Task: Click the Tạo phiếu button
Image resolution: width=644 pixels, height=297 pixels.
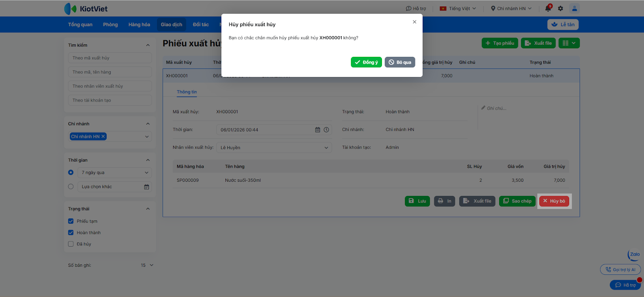Action: pyautogui.click(x=500, y=43)
